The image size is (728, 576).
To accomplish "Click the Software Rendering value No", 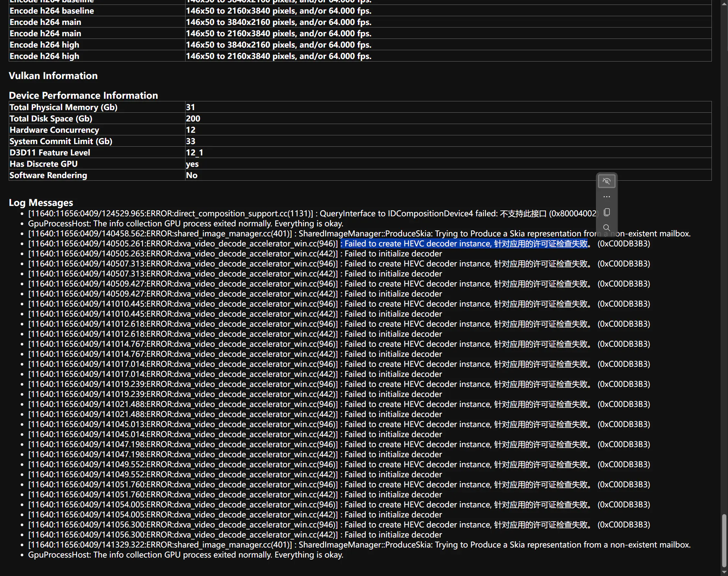I will click(x=192, y=175).
